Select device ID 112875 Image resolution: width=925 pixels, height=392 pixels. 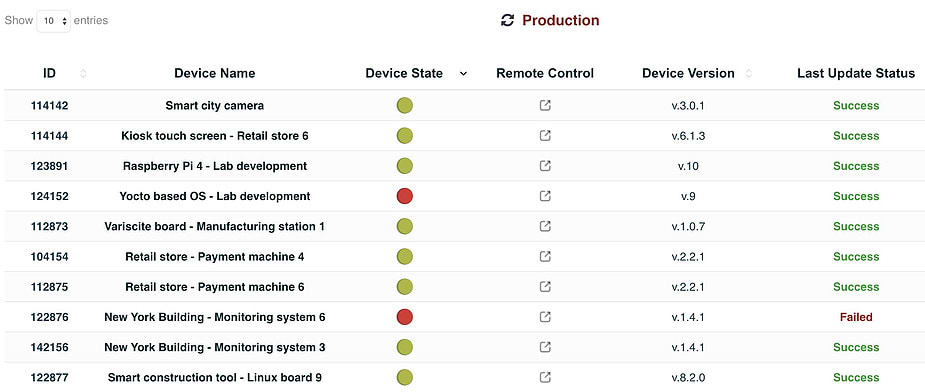tap(50, 287)
